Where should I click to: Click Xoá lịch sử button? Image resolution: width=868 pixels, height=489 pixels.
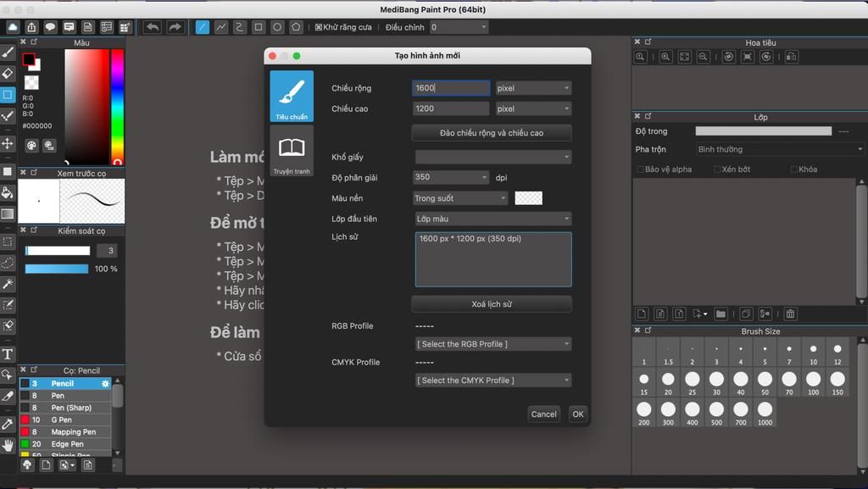pos(492,304)
